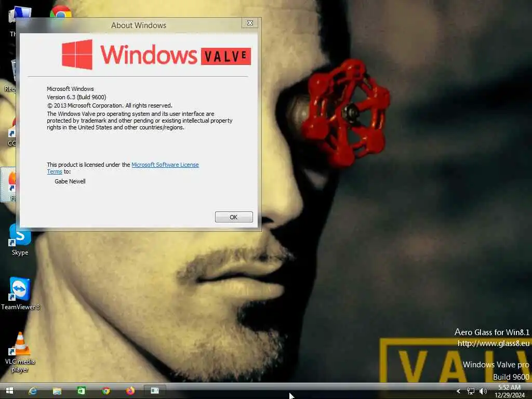Launch Chrome from the taskbar

coord(106,391)
